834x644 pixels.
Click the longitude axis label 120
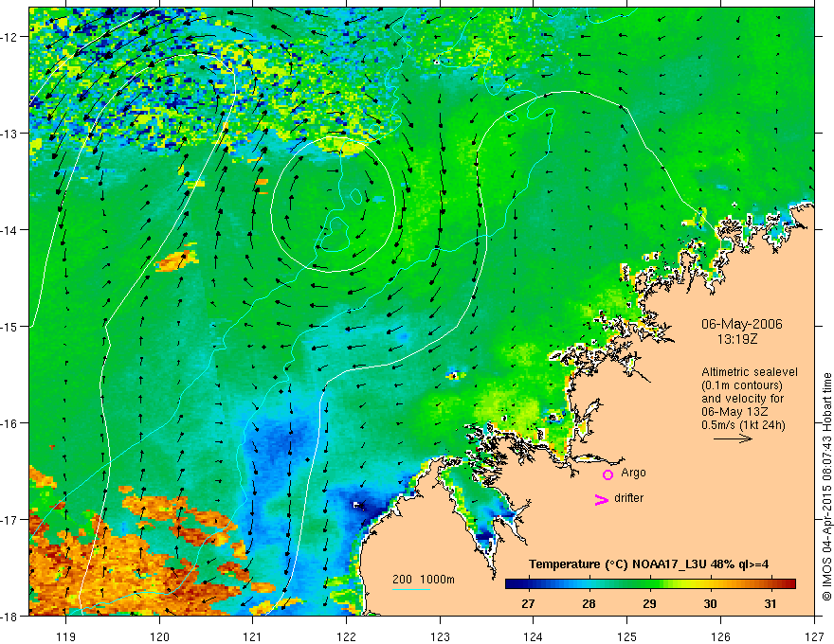coord(159,636)
